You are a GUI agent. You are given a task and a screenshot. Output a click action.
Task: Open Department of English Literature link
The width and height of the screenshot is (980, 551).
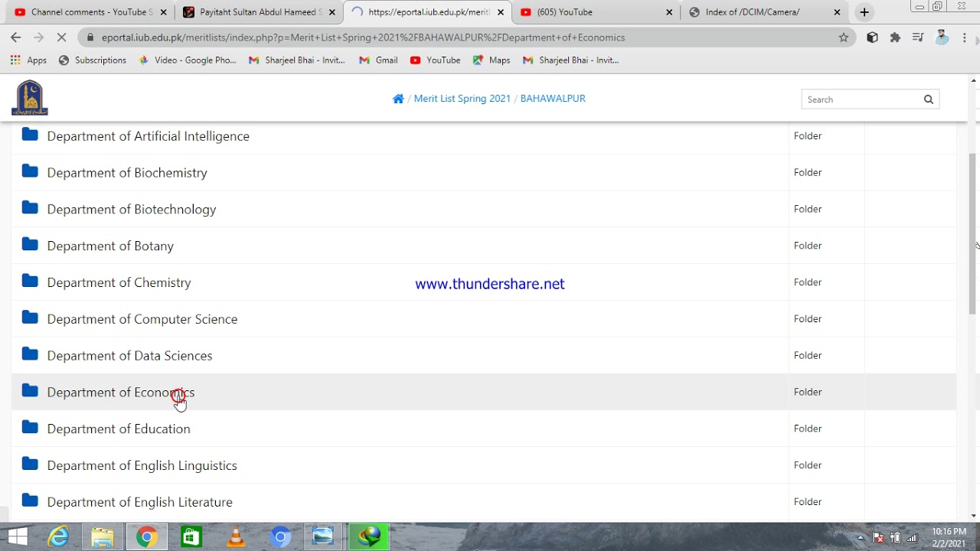(139, 502)
